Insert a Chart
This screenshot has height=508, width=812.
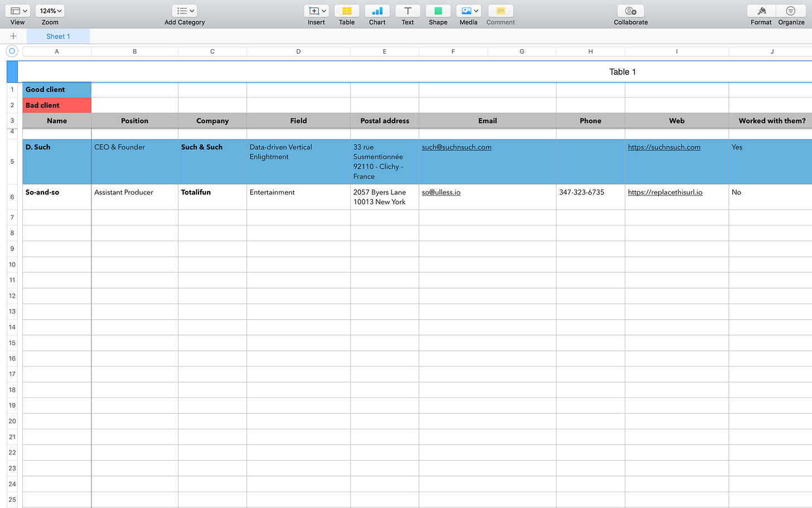coord(377,11)
